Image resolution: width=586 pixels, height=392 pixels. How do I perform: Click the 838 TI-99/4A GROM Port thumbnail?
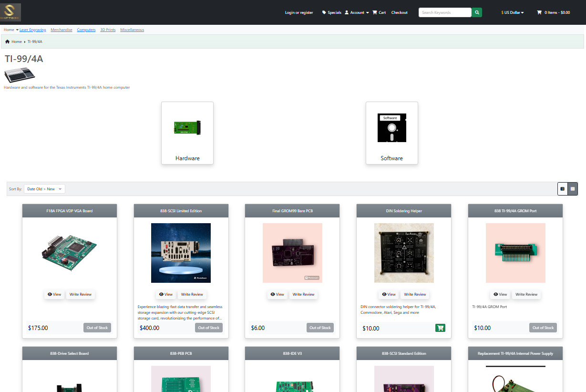point(515,253)
